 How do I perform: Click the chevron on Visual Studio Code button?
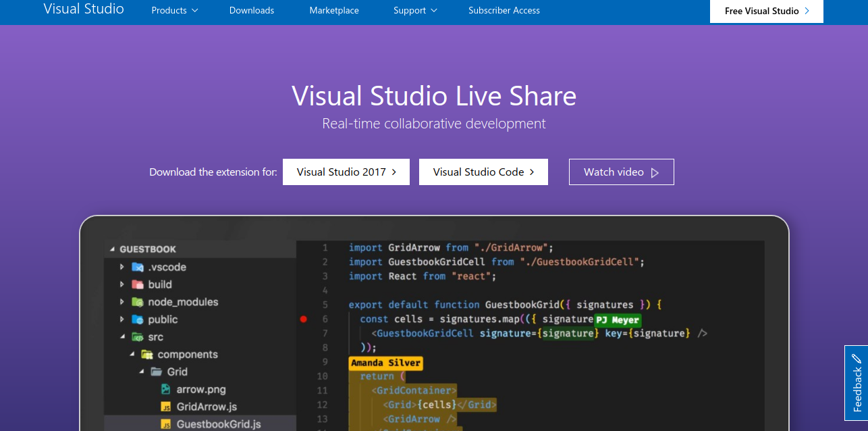click(532, 172)
